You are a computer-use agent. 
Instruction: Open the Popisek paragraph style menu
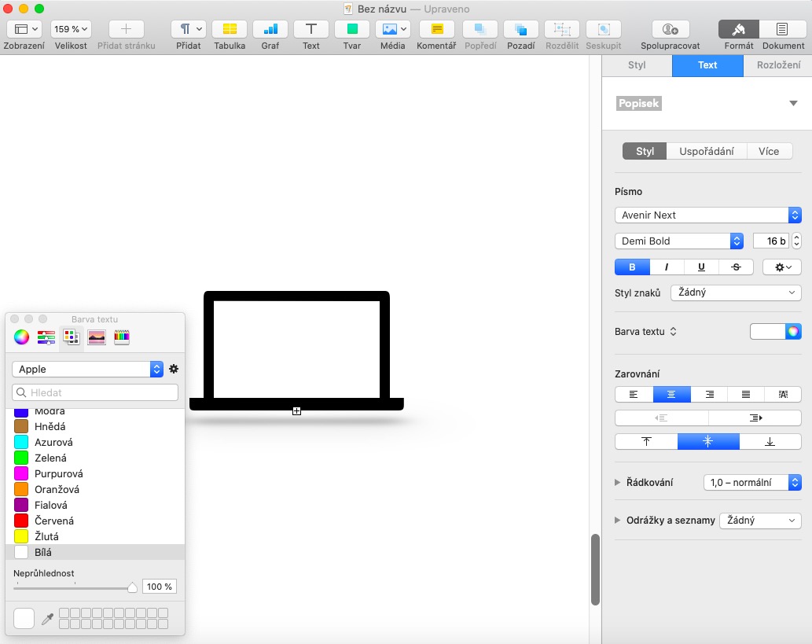pos(793,103)
